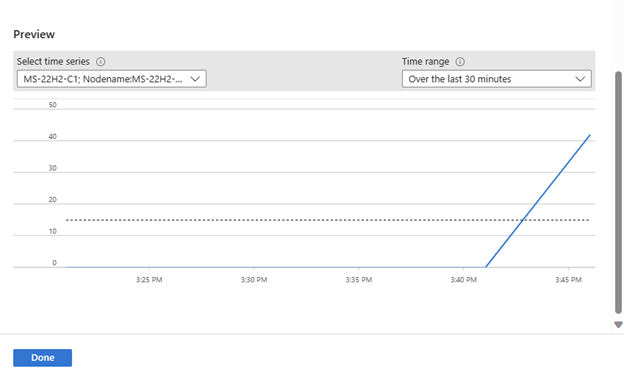Expand time series chevron arrow
Image resolution: width=624 pixels, height=377 pixels.
click(x=195, y=79)
